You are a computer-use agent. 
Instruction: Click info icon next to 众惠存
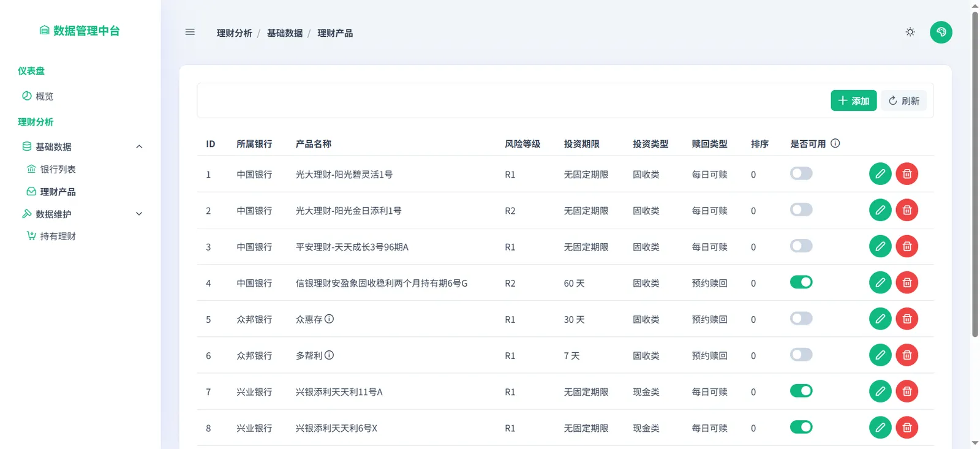[330, 319]
